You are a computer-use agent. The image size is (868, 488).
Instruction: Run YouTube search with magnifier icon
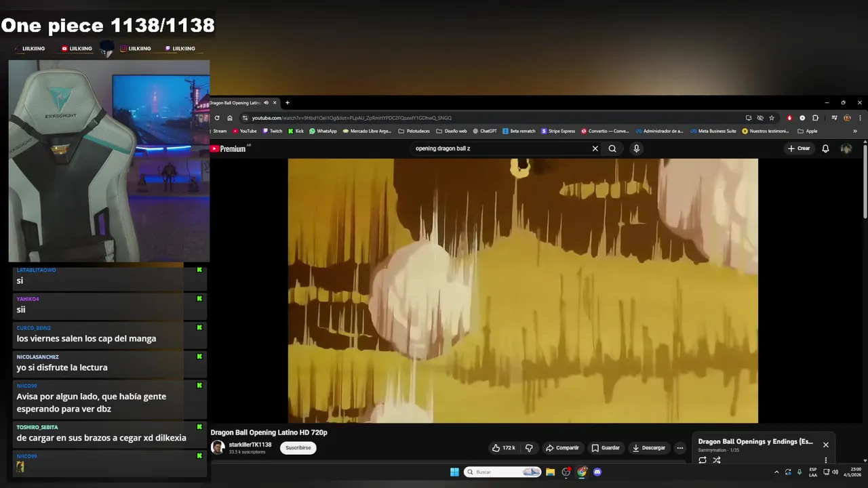[612, 148]
